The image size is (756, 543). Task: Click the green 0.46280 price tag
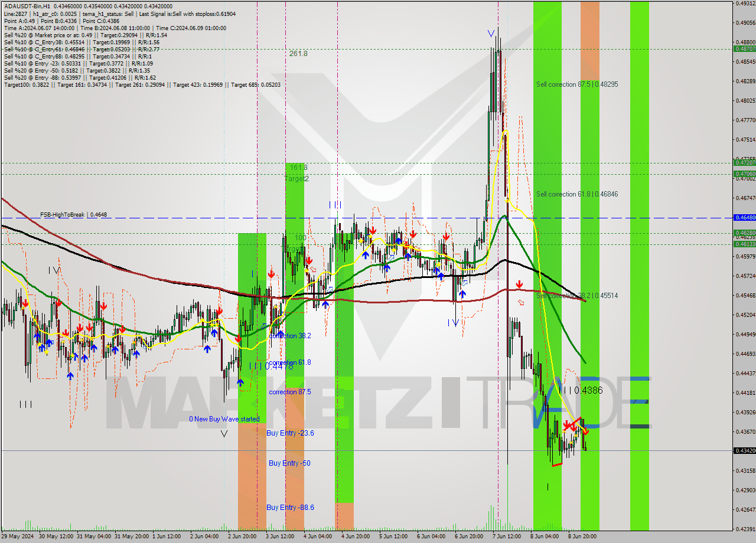(744, 233)
